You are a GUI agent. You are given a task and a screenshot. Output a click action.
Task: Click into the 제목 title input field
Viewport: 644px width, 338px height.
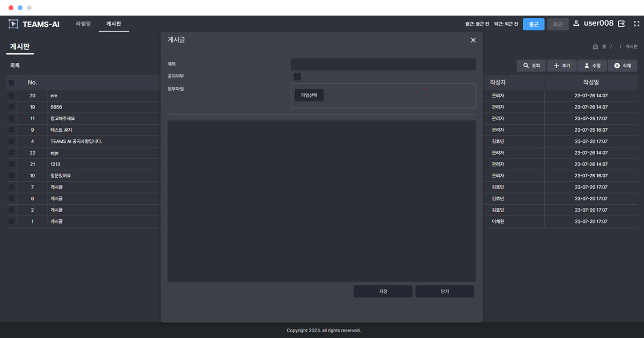(383, 64)
